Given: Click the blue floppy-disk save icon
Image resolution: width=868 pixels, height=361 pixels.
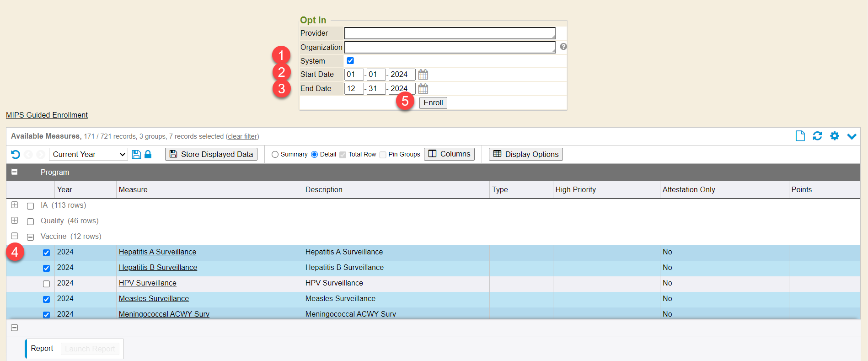Looking at the screenshot, I should (x=136, y=155).
